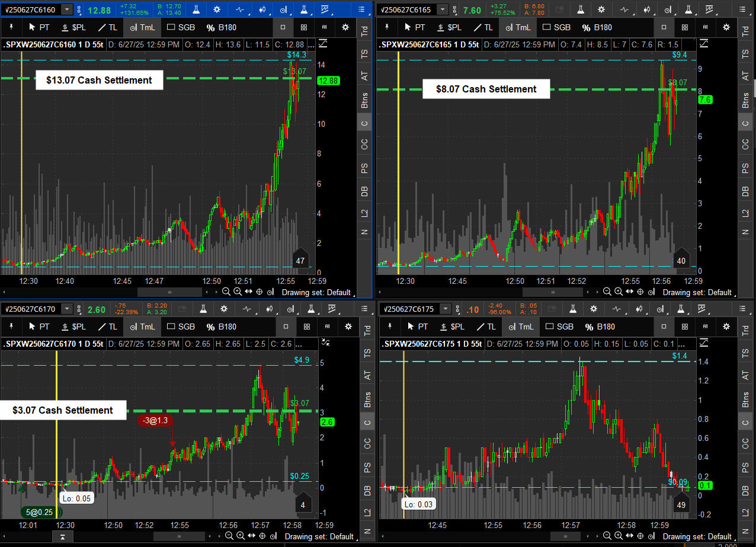Image resolution: width=756 pixels, height=547 pixels.
Task: Activate the TmL tool in C6165 chart
Action: click(517, 27)
